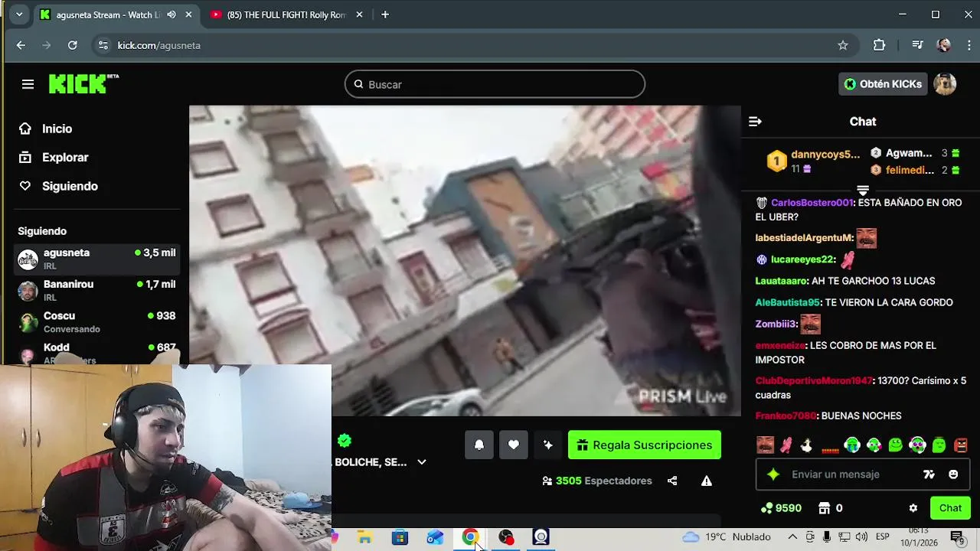
Task: Click green sparkle icon in message box
Action: [773, 474]
